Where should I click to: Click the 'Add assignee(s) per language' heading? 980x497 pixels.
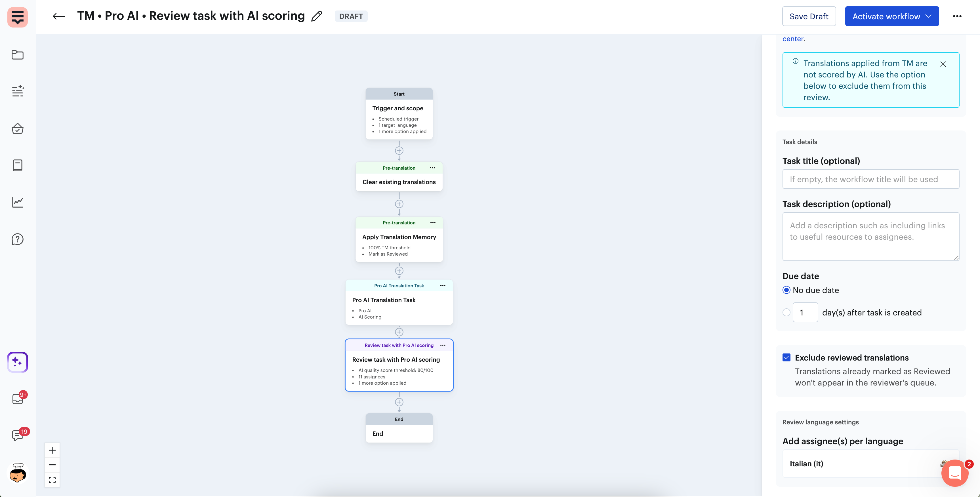843,441
